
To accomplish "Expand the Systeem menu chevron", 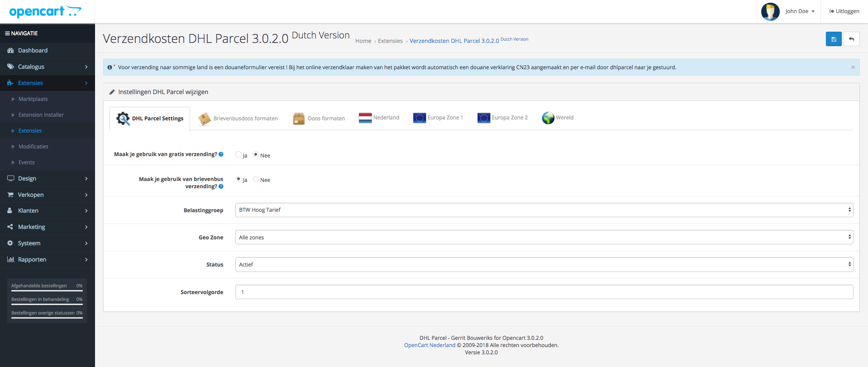I will pos(86,243).
